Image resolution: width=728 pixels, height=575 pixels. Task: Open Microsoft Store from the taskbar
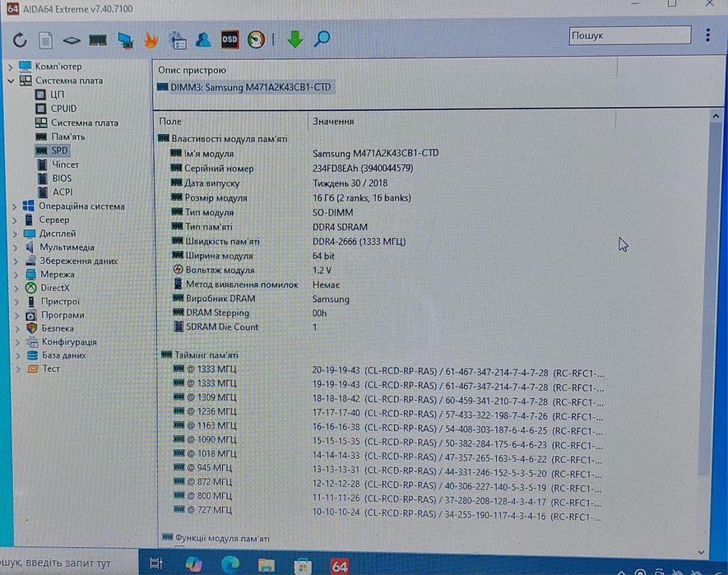click(303, 566)
